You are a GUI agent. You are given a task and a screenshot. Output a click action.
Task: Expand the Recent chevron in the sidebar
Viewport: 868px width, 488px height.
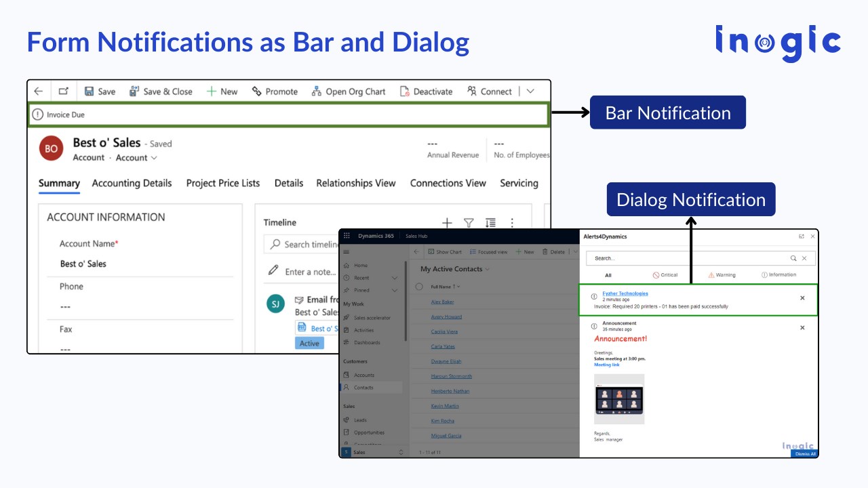395,278
